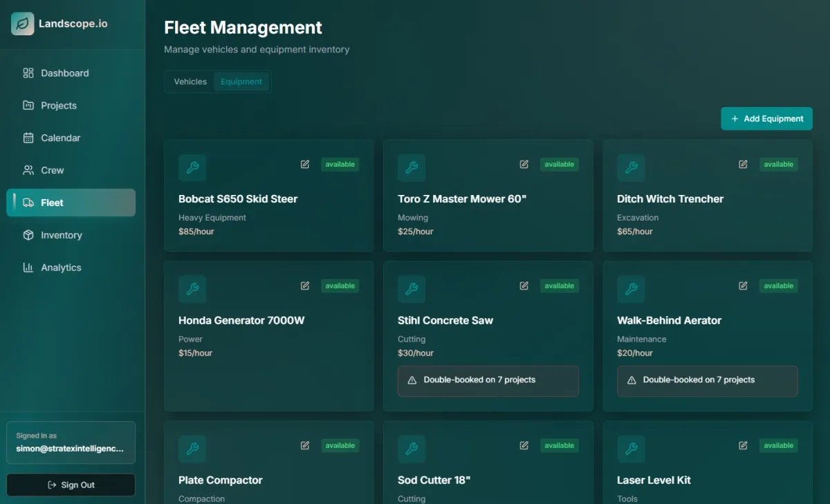Viewport: 830px width, 504px height.
Task: Click the edit icon on Plate Compactor
Action: click(305, 445)
